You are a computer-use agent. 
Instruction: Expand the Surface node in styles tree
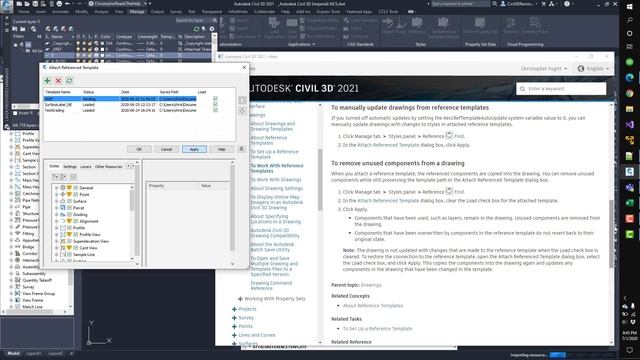[56, 201]
